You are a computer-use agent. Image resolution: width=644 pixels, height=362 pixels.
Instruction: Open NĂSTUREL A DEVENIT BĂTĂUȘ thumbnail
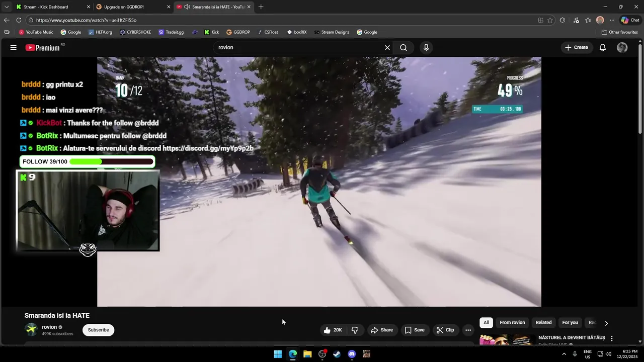point(507,340)
